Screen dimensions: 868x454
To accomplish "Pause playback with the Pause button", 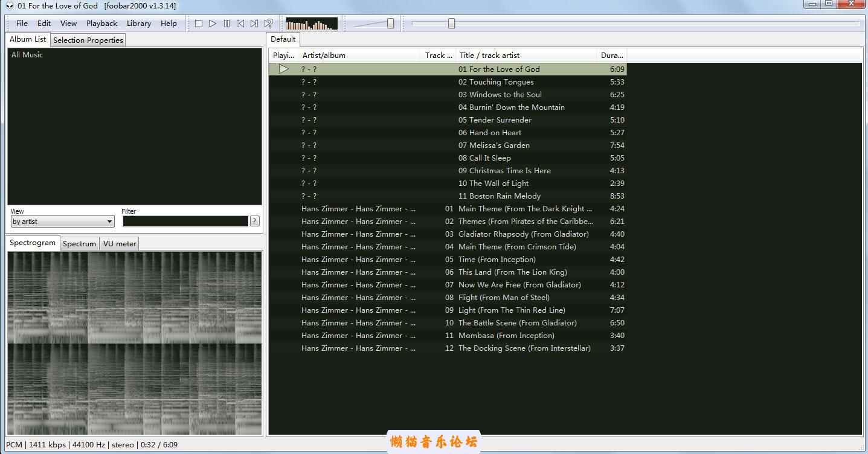I will (227, 24).
